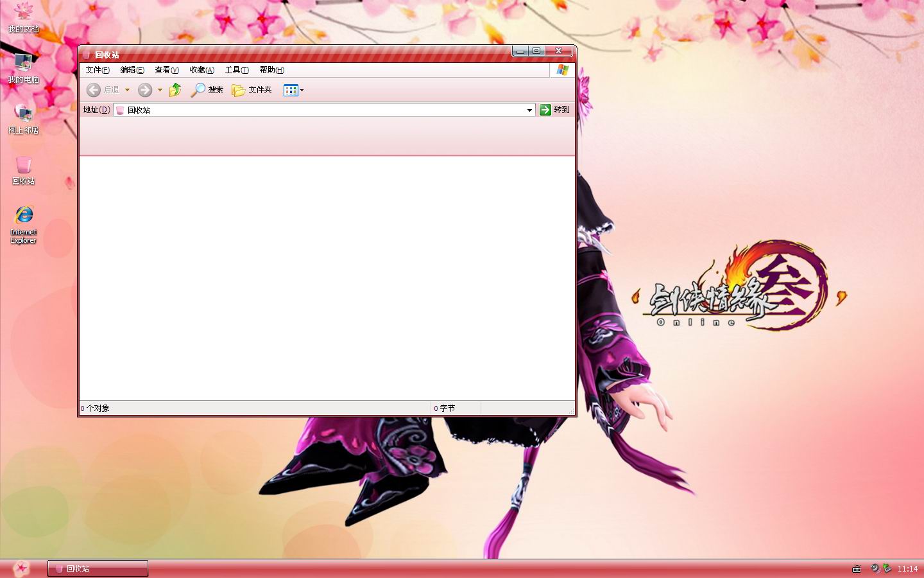
Task: Click the 回收站 taskbar button
Action: 98,568
